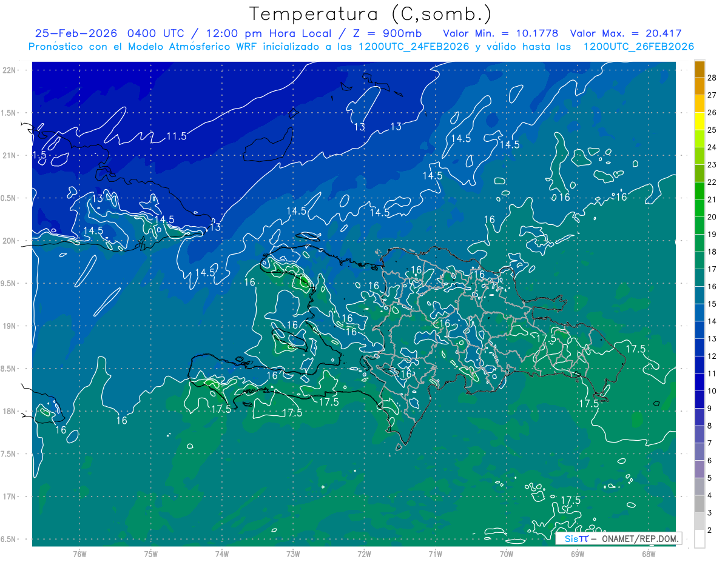
Task: Click the 'Valor Min. = 10.1778' value
Action: [500, 34]
